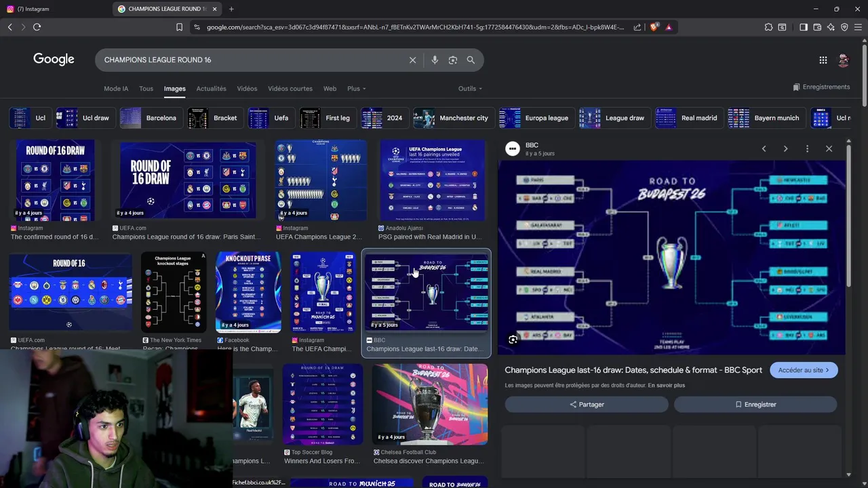Screen dimensions: 868x488
Task: Open Top Soccer Blog winners thumbnail
Action: pyautogui.click(x=323, y=404)
